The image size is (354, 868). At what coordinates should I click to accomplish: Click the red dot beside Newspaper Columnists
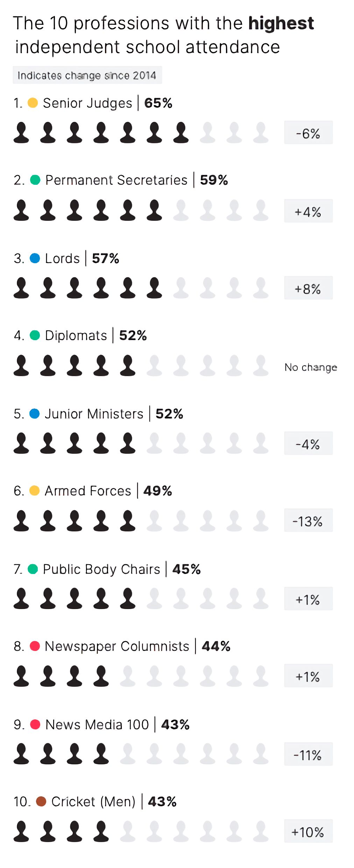(x=35, y=646)
